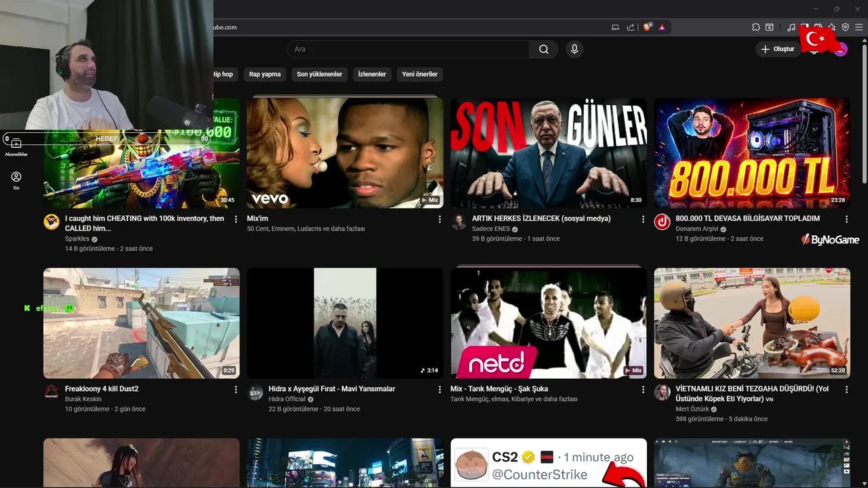Open the 800.000 TL computer thumbnail
Viewport: 868px width, 488px height.
(752, 153)
